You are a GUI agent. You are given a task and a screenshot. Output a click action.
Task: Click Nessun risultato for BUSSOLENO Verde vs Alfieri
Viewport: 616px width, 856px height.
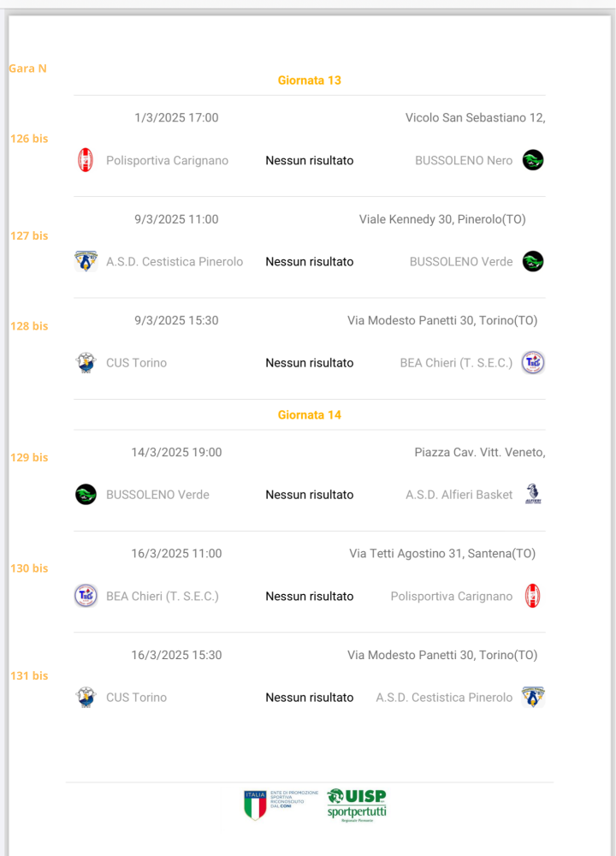coord(310,495)
